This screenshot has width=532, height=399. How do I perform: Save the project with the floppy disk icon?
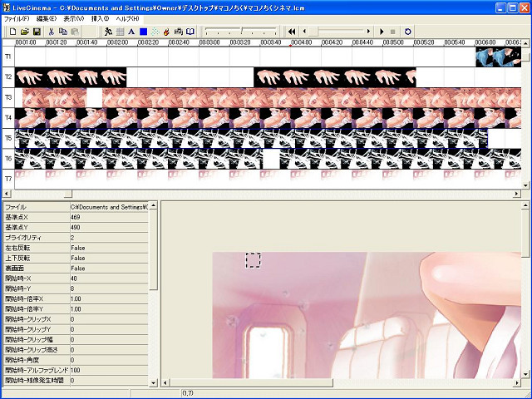coord(37,32)
